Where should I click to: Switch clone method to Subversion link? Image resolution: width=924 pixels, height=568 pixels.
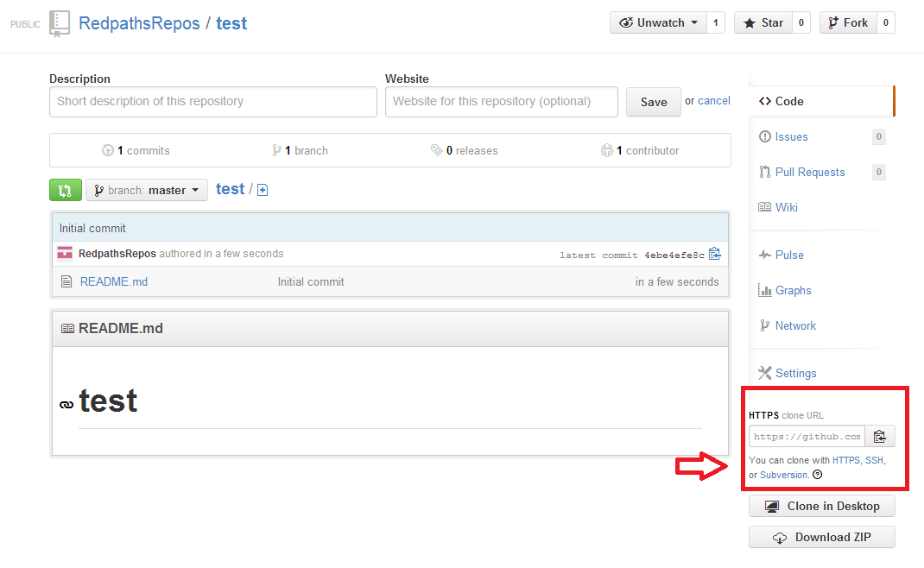coord(784,475)
